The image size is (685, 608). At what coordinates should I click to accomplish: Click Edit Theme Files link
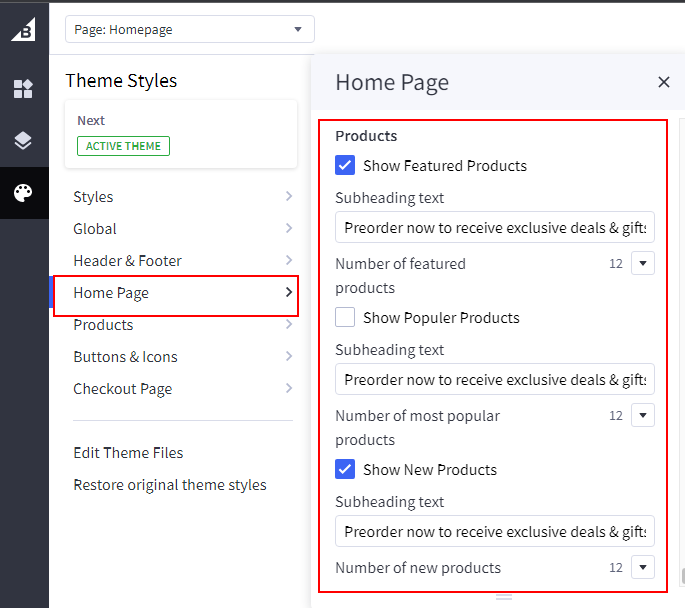(128, 453)
